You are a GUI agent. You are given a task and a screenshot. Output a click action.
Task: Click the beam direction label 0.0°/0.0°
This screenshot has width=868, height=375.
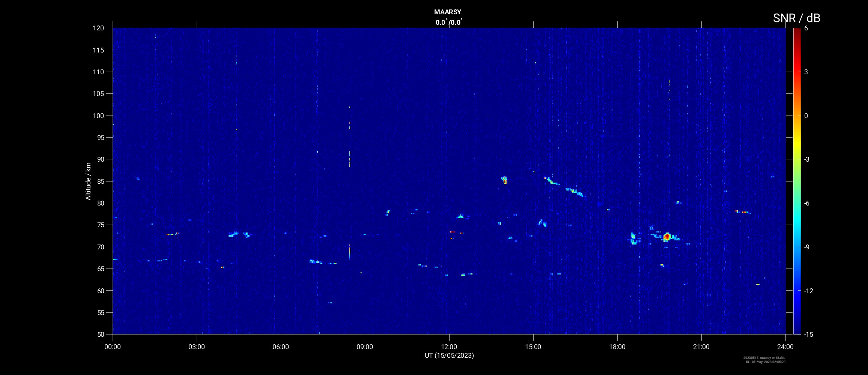pyautogui.click(x=449, y=22)
